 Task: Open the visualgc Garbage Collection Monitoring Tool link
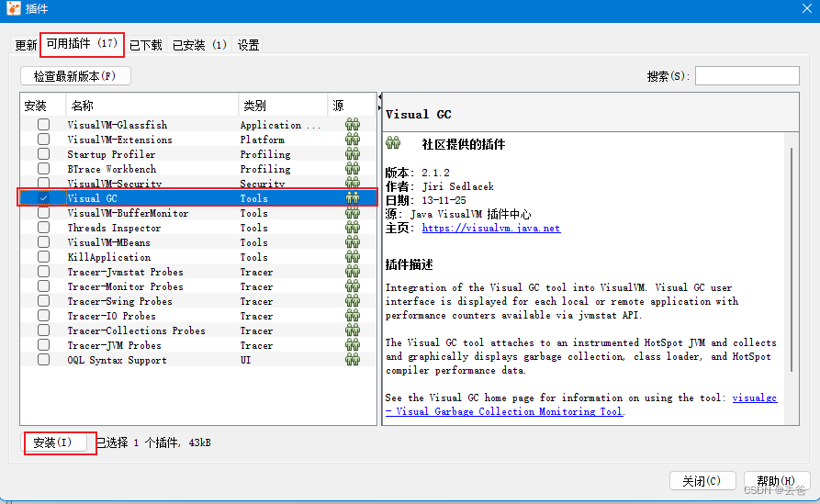pos(581,405)
